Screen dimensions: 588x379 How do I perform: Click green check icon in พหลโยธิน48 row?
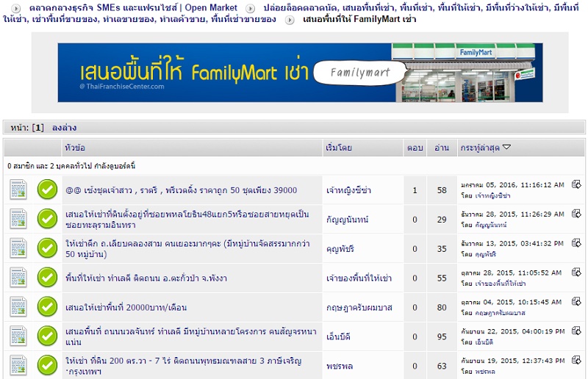coord(47,219)
